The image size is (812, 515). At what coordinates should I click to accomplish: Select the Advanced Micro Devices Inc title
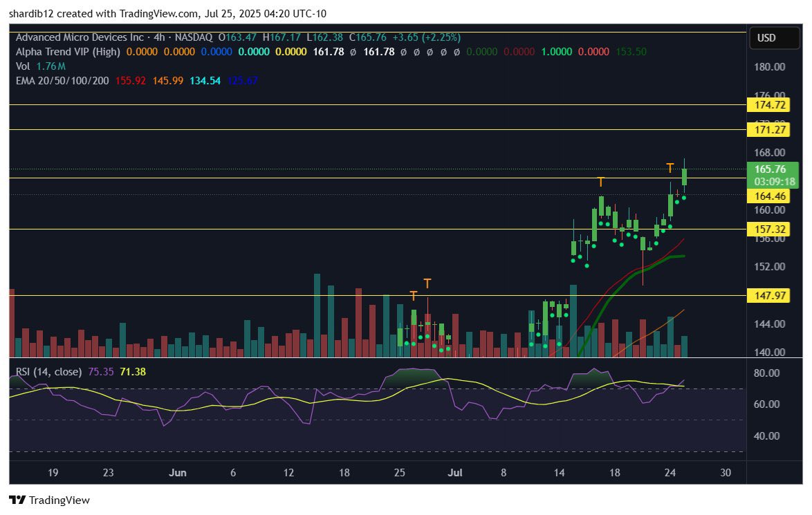80,37
